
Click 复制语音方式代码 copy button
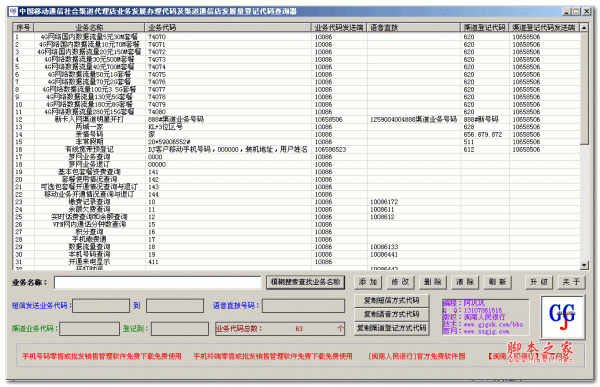pos(391,314)
